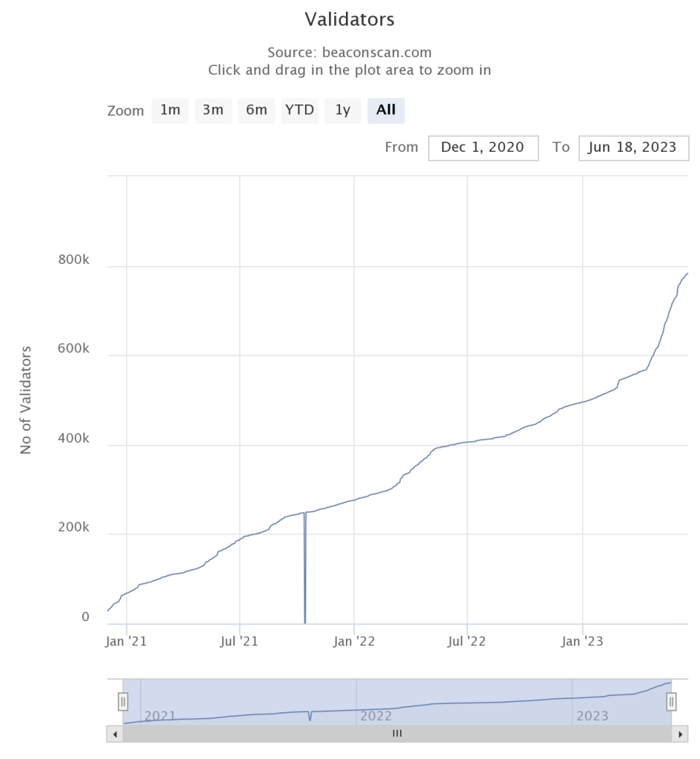Click the right navigator resize handle
This screenshot has width=700, height=759.
[670, 700]
